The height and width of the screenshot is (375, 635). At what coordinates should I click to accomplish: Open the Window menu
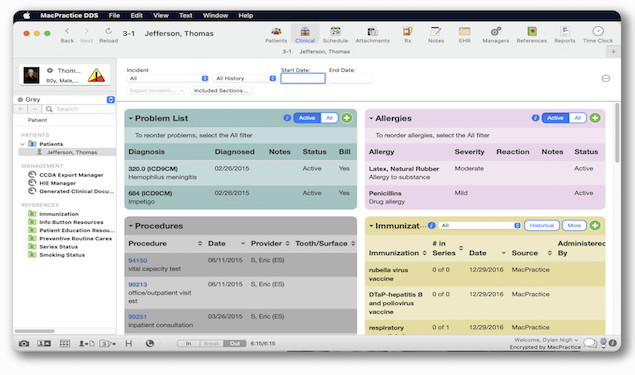pos(215,15)
